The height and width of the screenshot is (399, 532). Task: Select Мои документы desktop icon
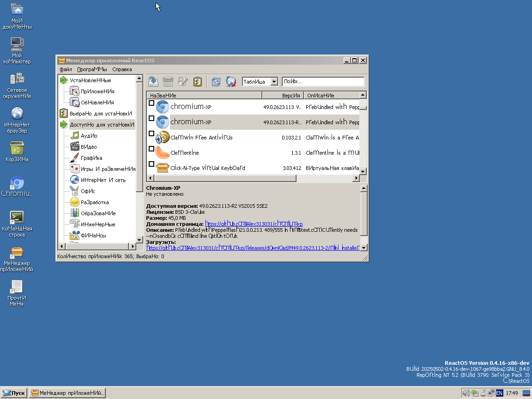(17, 16)
